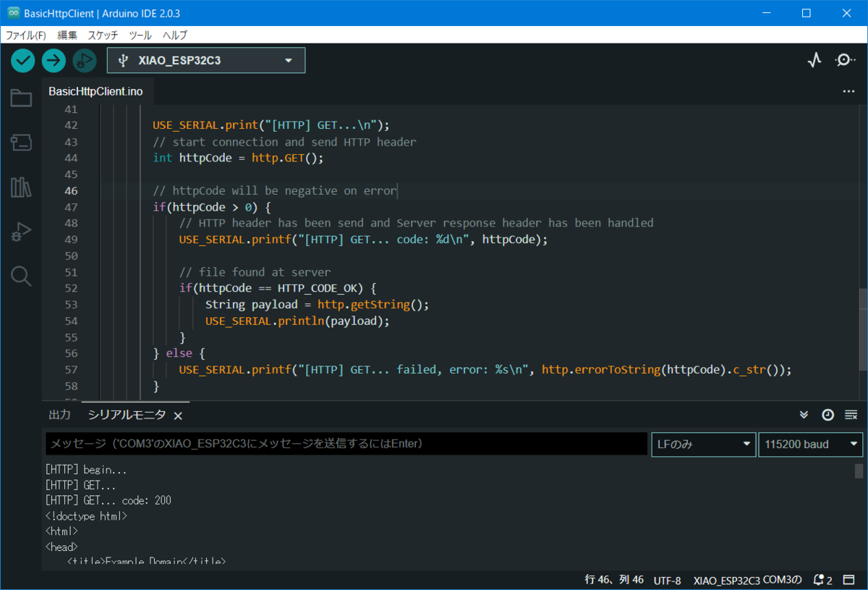Click the serial message input field
Image resolution: width=868 pixels, height=590 pixels.
click(346, 444)
